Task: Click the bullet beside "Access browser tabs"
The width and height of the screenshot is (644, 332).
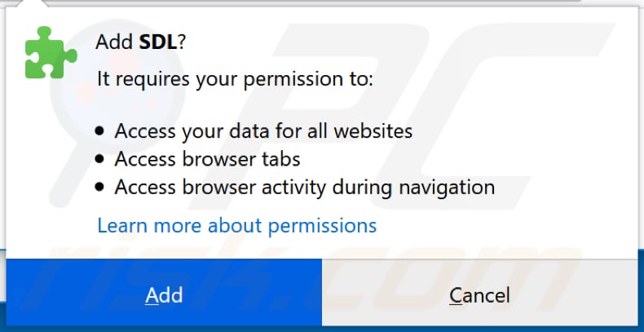Action: (99, 159)
